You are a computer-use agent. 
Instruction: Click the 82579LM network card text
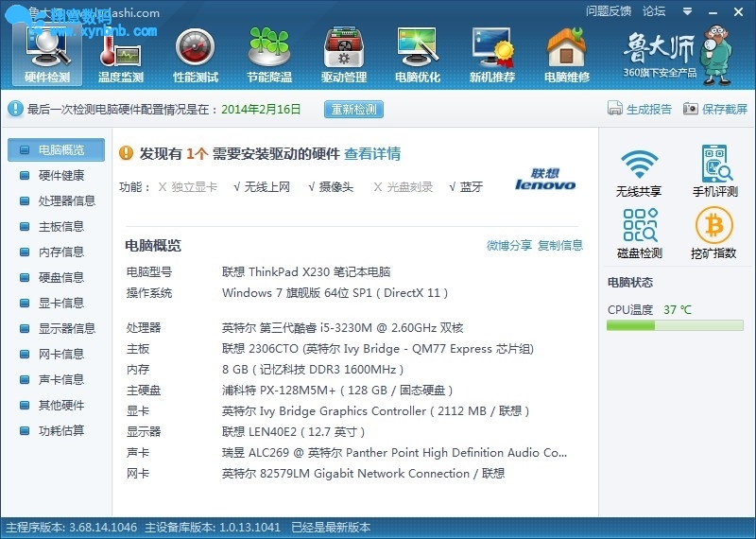click(363, 474)
